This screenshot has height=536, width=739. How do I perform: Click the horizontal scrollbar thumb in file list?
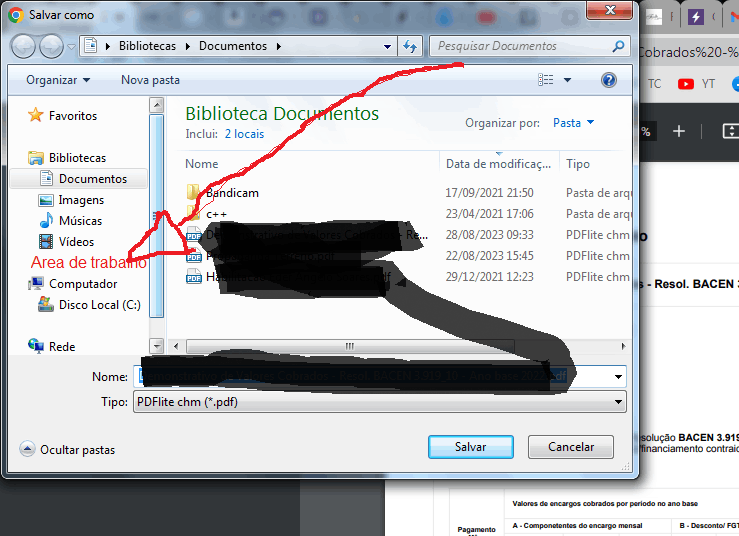click(x=350, y=346)
